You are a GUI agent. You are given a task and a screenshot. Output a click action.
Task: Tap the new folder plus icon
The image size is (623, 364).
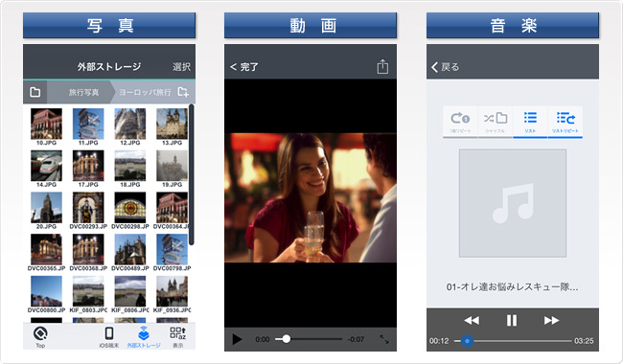183,92
